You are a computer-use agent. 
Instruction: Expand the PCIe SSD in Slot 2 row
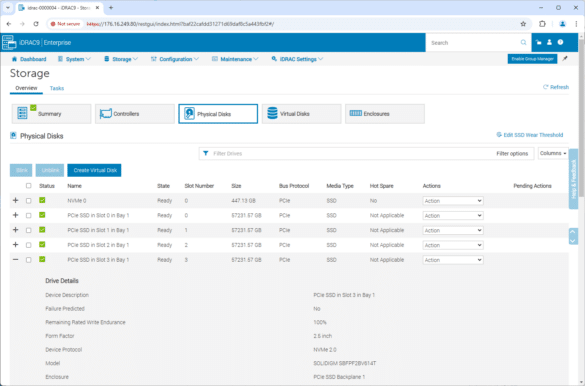(x=15, y=245)
